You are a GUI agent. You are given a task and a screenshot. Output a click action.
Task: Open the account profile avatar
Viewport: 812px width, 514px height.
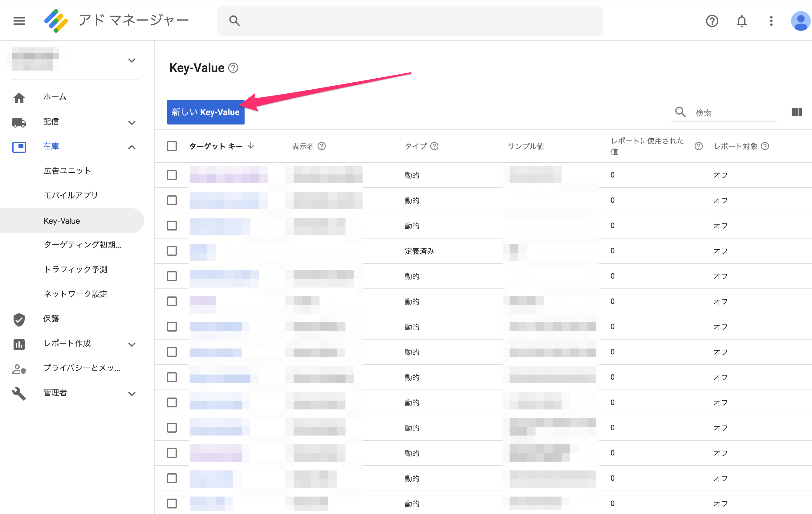point(800,21)
